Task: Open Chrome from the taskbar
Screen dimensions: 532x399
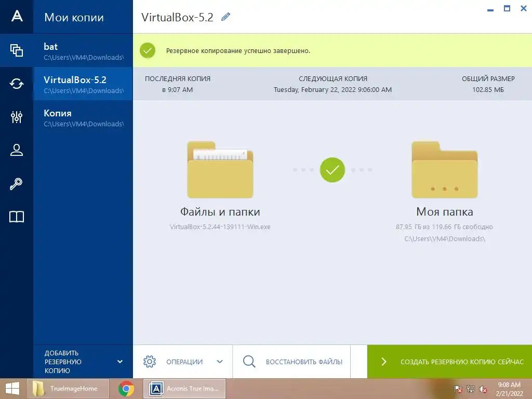Action: [126, 389]
